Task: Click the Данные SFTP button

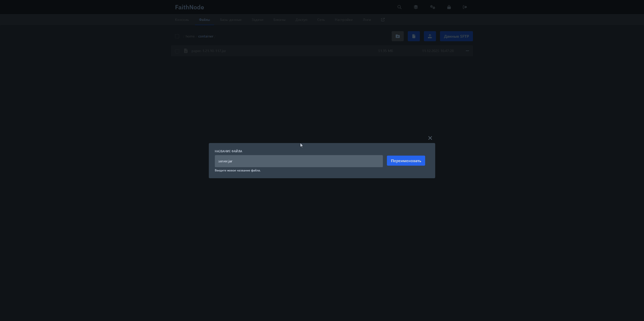Action: (456, 36)
